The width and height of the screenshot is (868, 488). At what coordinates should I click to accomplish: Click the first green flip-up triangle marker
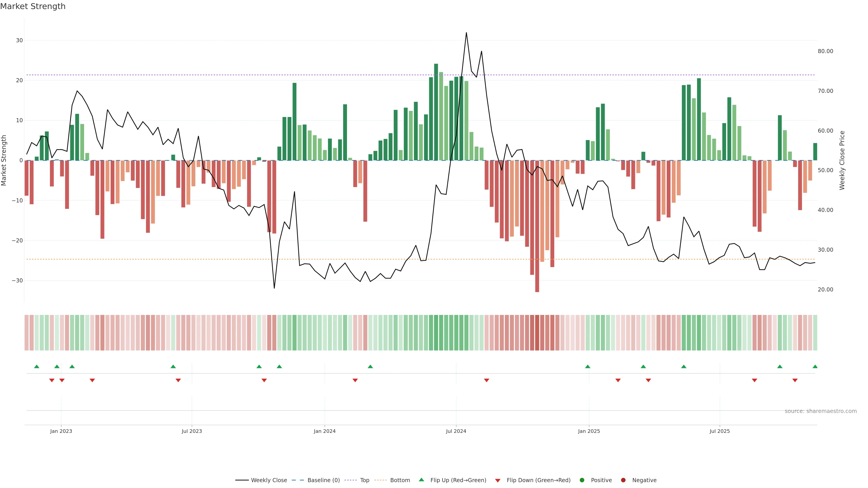click(x=37, y=366)
